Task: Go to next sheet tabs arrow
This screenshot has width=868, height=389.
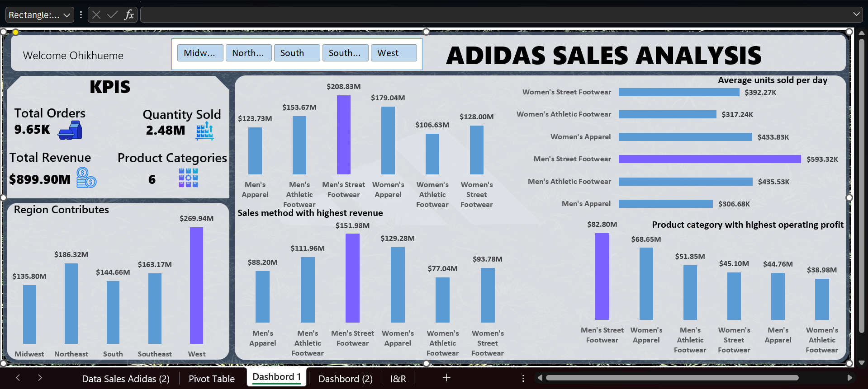Action: tap(40, 378)
